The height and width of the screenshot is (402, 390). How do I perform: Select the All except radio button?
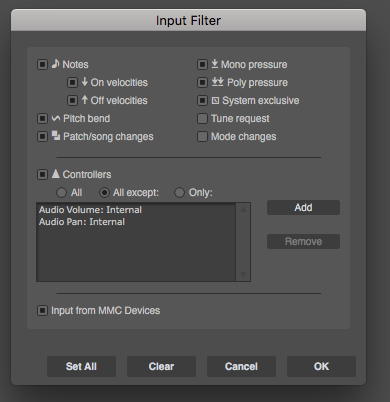click(104, 192)
